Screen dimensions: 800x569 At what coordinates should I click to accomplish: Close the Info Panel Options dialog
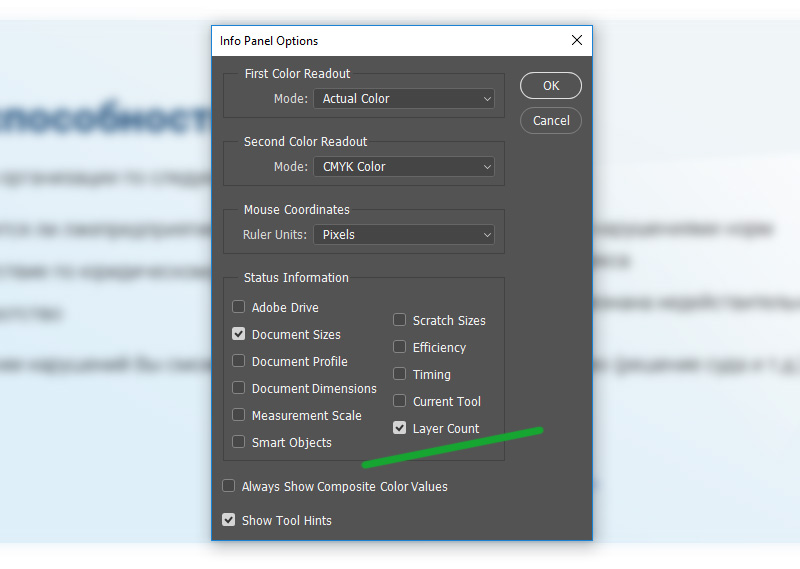pyautogui.click(x=576, y=41)
